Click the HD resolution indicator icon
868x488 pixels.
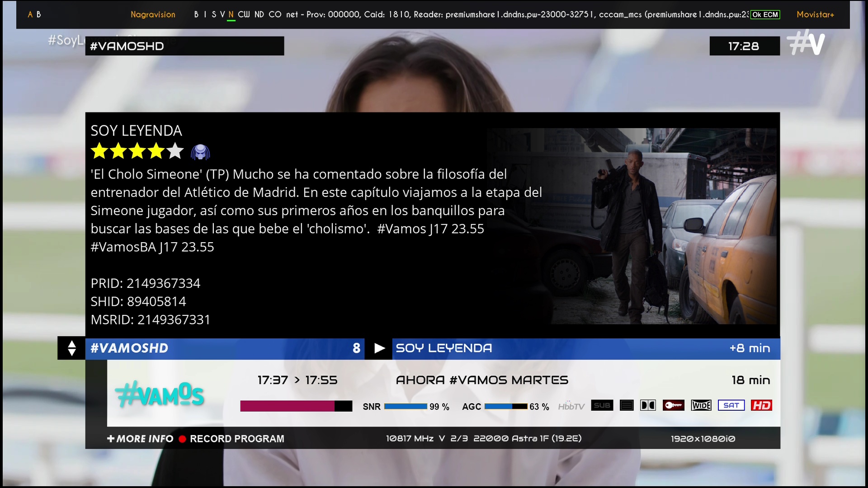pyautogui.click(x=761, y=405)
